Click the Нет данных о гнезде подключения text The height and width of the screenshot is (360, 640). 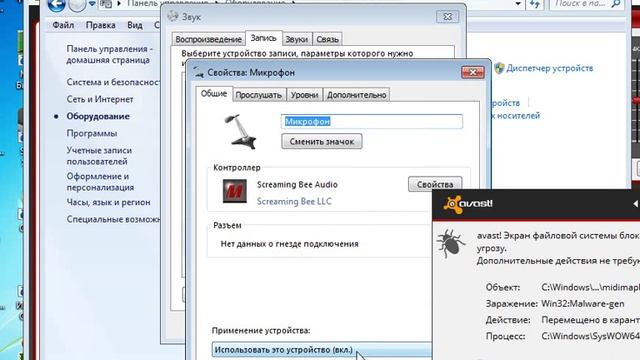point(289,244)
